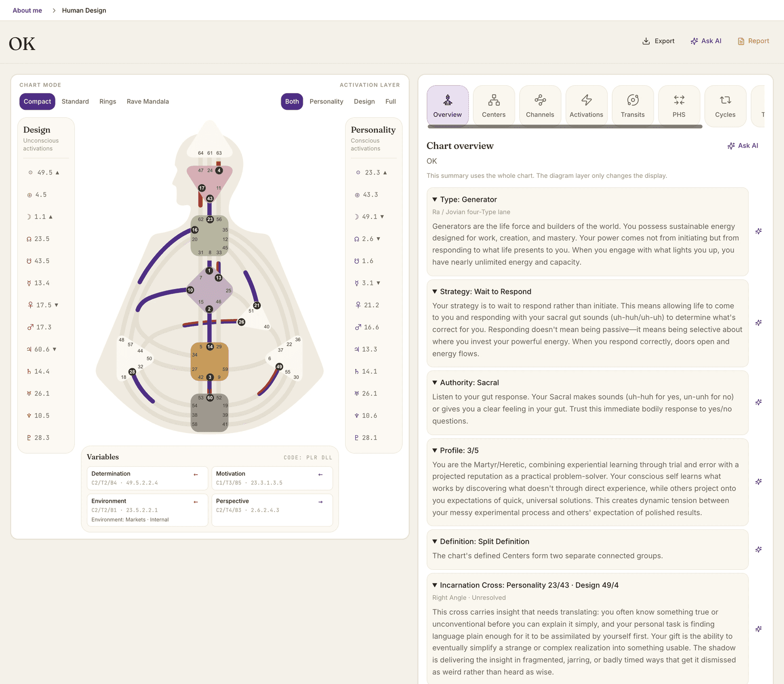The image size is (784, 684).
Task: Click Ask AI next to Chart overview
Action: click(x=743, y=146)
